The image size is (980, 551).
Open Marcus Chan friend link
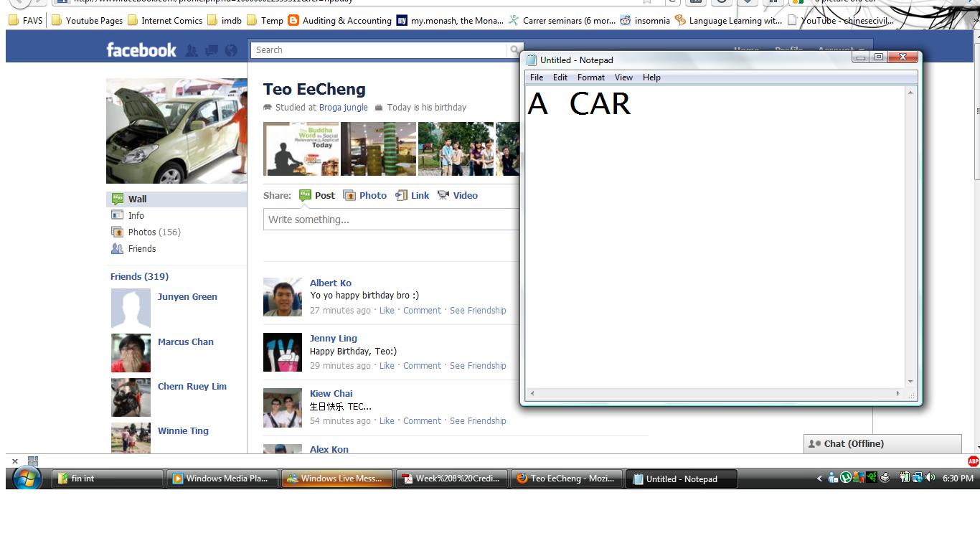tap(186, 342)
